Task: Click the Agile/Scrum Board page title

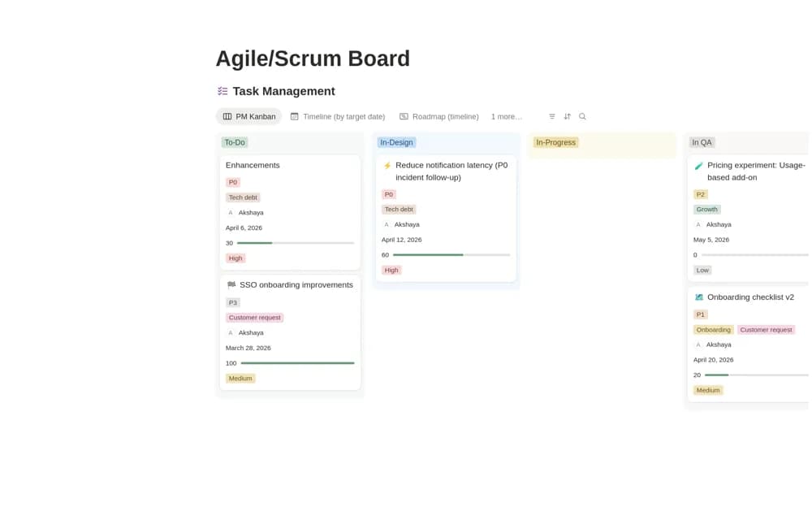Action: point(313,58)
